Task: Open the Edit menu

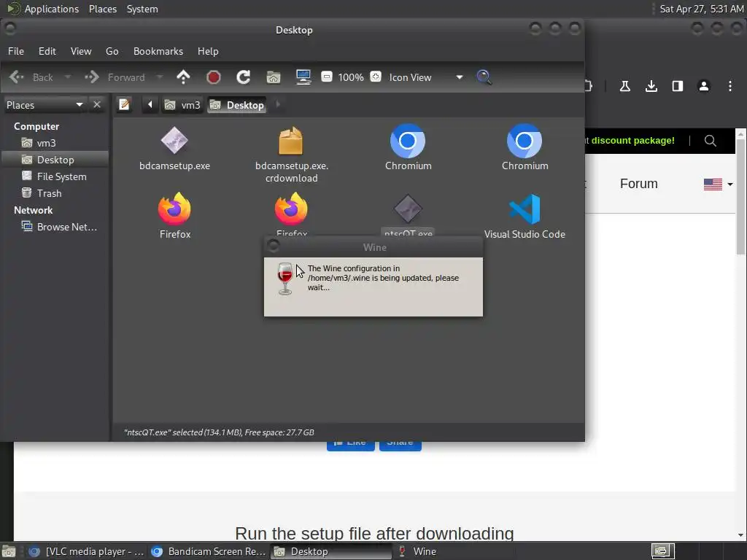Action: 47,51
